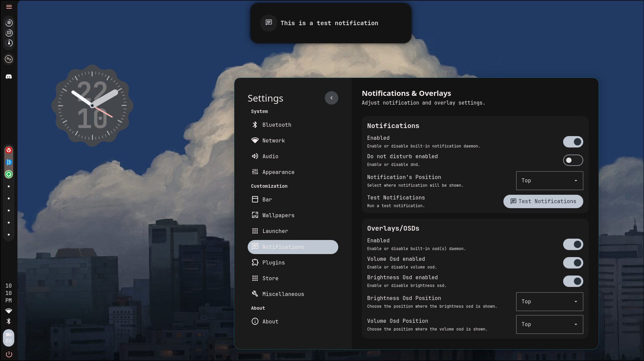Open Volume Osd Position dropdown
Image resolution: width=644 pixels, height=361 pixels.
click(x=549, y=324)
